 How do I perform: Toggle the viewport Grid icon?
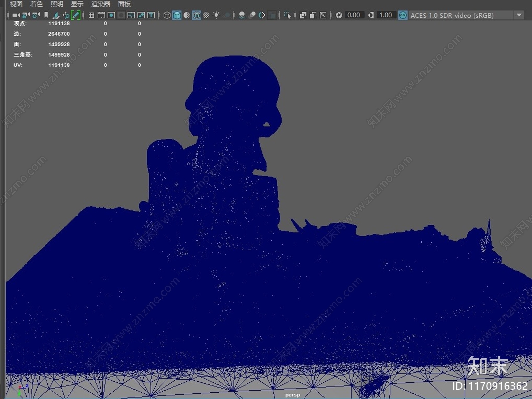click(91, 15)
